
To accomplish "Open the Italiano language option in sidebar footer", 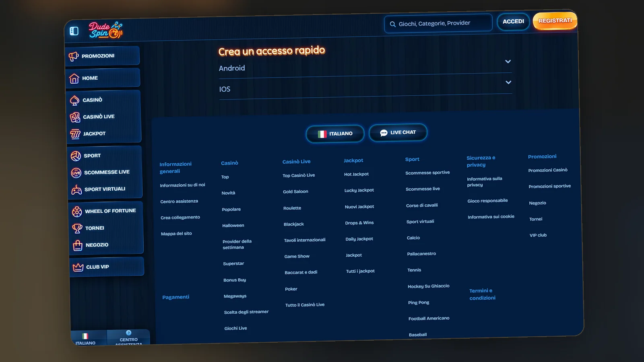I will [x=85, y=339].
